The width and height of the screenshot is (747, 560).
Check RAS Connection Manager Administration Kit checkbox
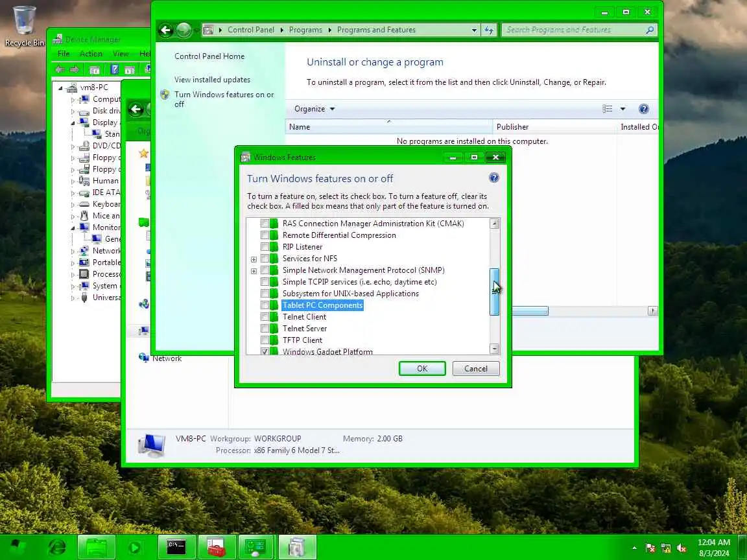tap(265, 224)
